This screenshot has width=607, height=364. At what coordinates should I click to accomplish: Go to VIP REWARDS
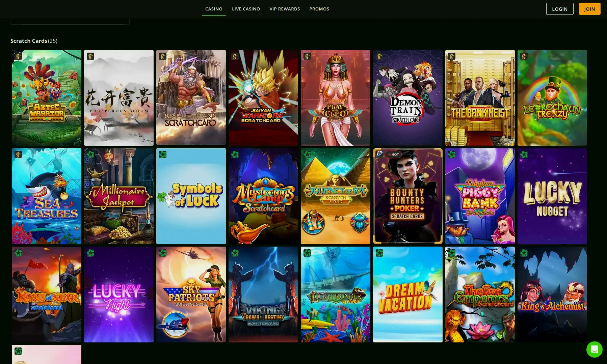[x=285, y=9]
